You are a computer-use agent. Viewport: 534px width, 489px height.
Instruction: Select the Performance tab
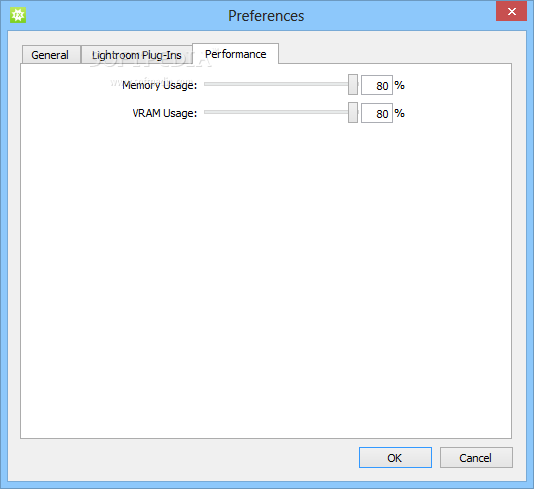click(x=235, y=53)
